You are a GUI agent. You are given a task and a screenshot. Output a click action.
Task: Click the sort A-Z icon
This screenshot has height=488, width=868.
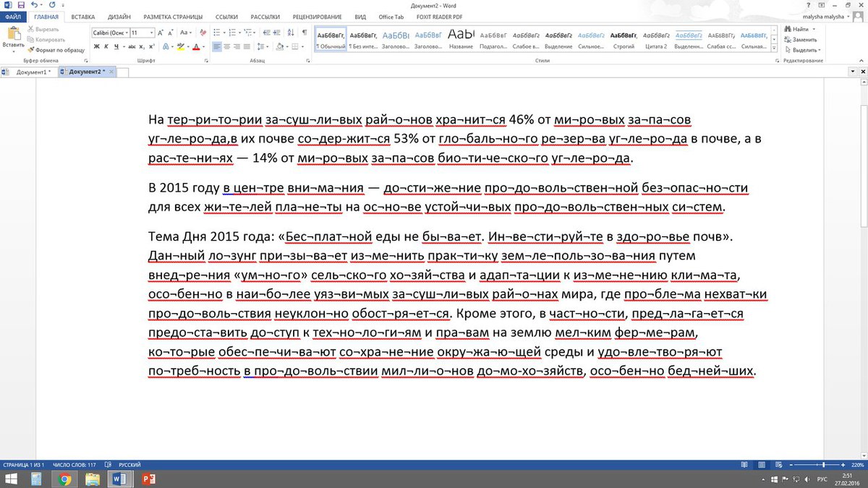pyautogui.click(x=289, y=33)
